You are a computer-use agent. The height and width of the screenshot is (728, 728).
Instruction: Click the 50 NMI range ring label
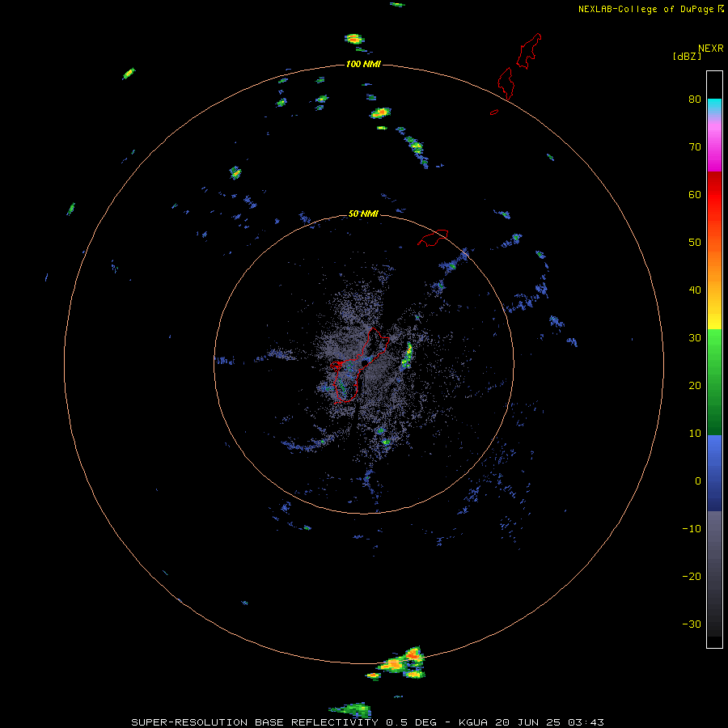(363, 214)
